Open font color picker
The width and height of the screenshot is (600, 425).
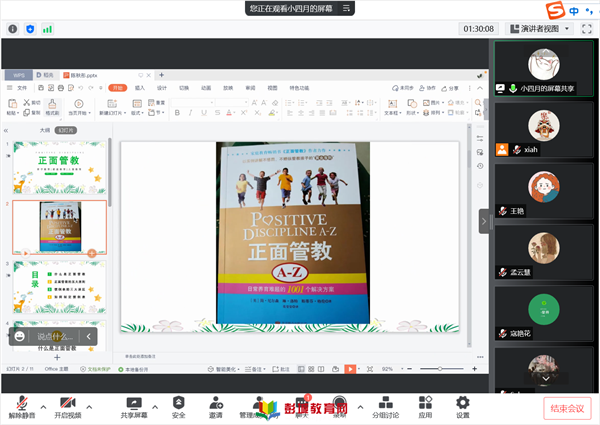(230, 113)
